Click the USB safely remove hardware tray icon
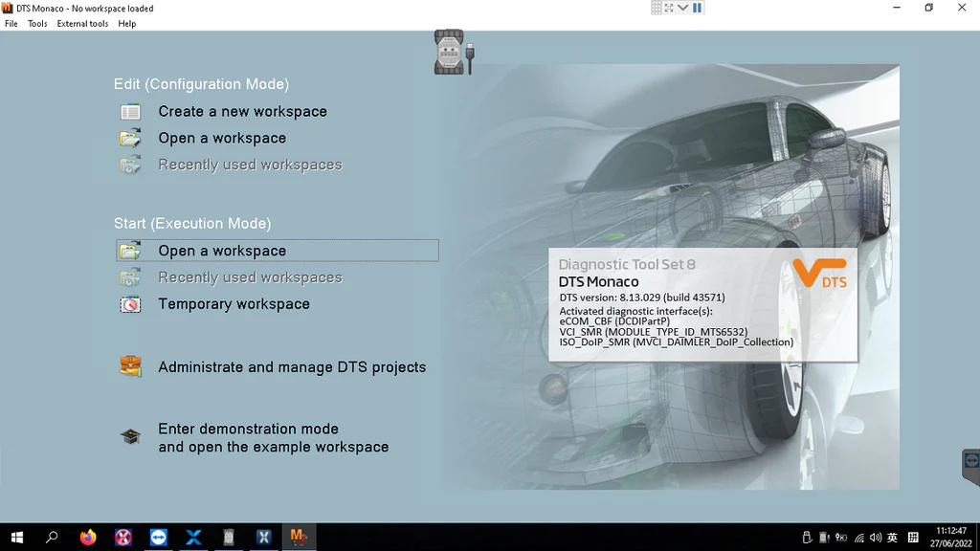The height and width of the screenshot is (551, 980). (807, 538)
